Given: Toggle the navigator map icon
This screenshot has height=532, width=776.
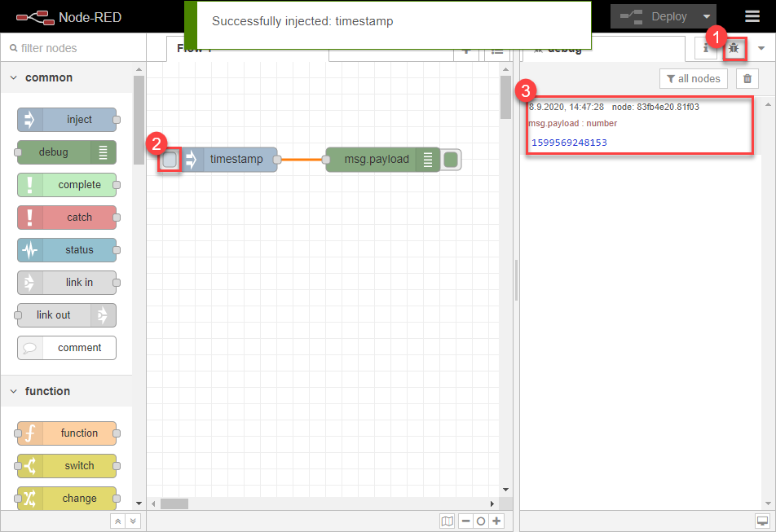Looking at the screenshot, I should tap(447, 521).
